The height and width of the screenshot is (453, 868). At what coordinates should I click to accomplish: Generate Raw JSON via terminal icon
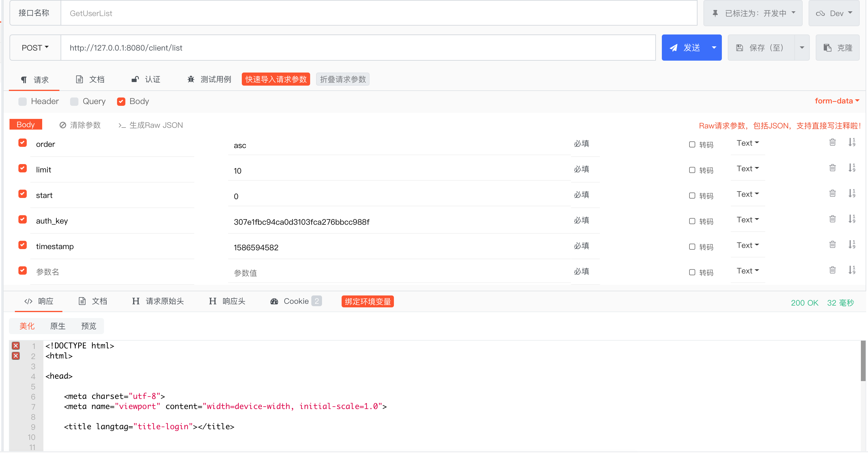[x=122, y=125]
